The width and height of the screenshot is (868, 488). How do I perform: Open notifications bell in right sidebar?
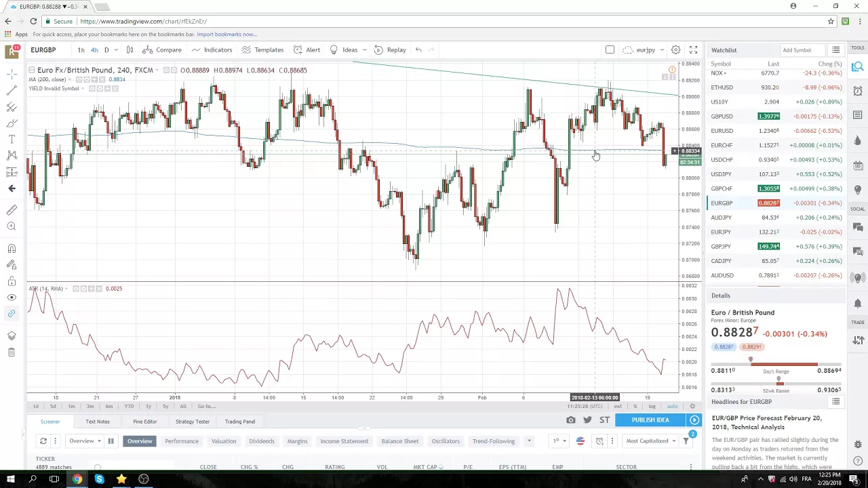tap(858, 302)
